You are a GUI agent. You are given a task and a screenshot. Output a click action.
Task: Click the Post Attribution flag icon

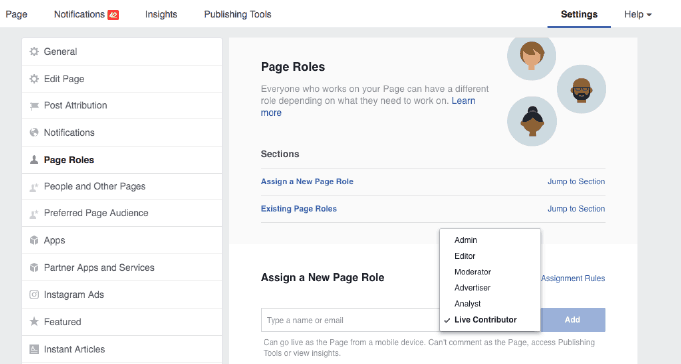tap(34, 106)
